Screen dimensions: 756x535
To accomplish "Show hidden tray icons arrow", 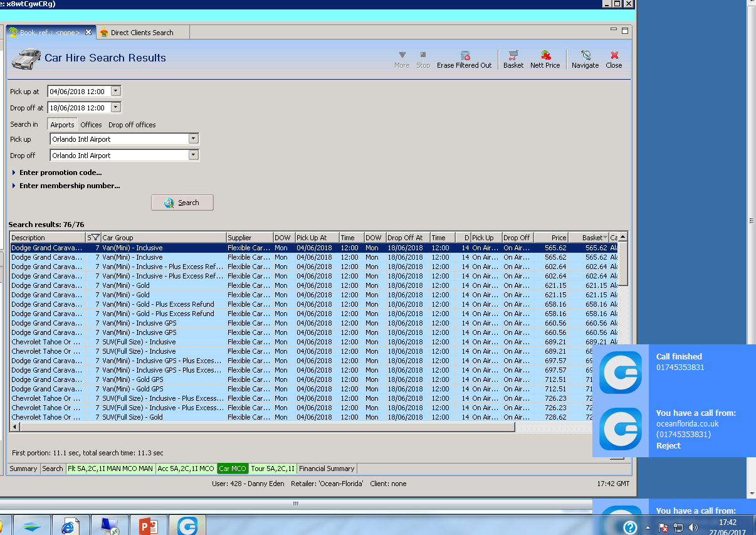I will (x=648, y=527).
